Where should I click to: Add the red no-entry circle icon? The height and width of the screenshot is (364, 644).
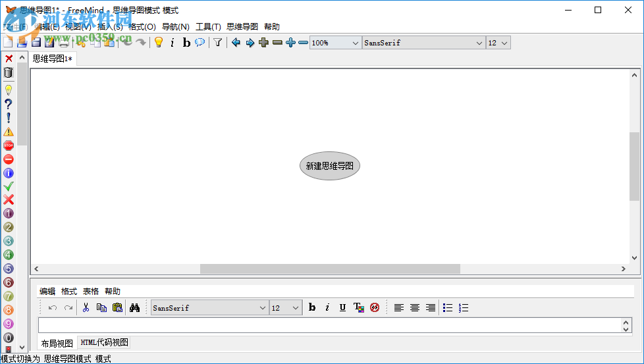coord(9,159)
